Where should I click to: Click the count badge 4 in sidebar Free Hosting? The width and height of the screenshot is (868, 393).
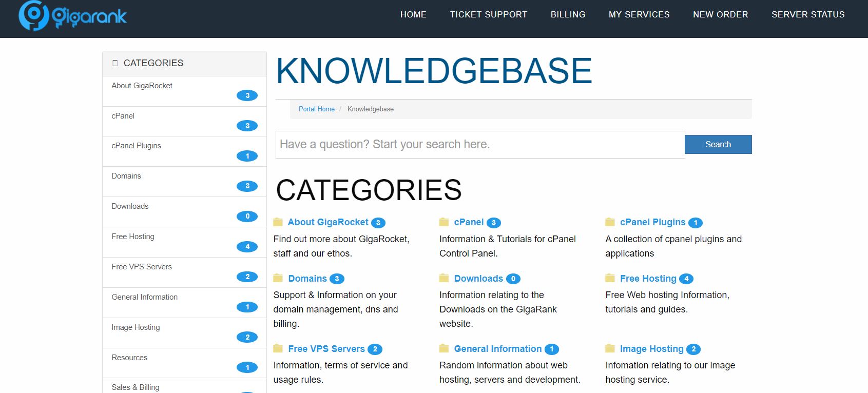click(x=247, y=247)
